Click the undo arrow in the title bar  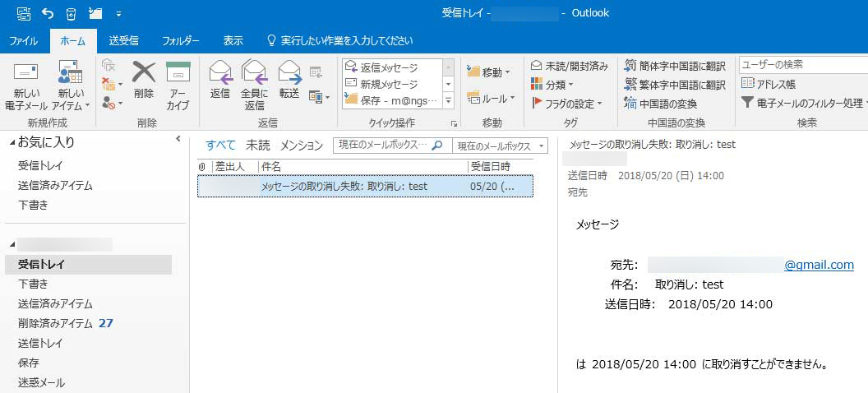pyautogui.click(x=48, y=13)
